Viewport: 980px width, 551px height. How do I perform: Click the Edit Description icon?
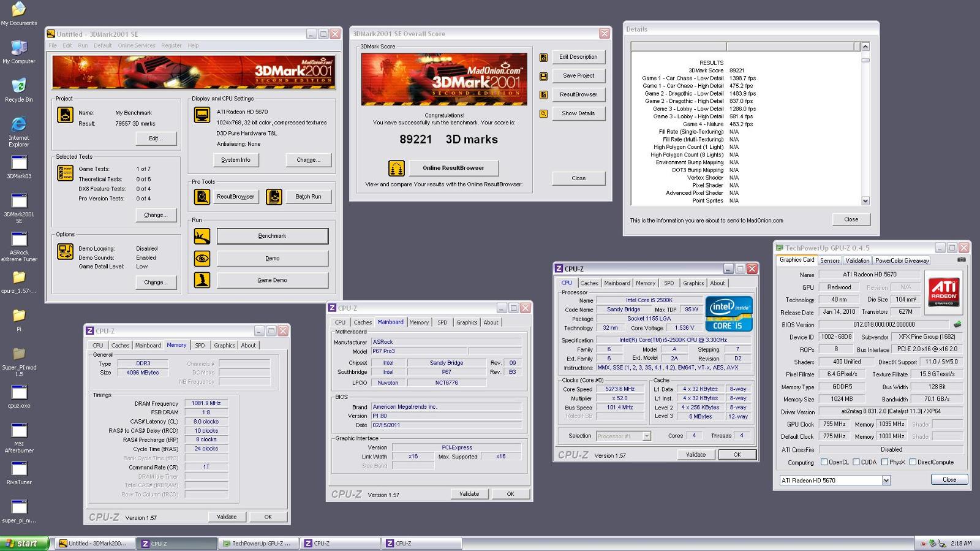543,58
